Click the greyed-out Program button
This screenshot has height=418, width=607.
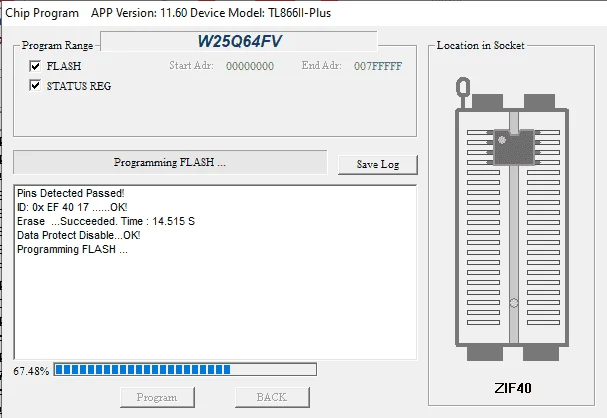click(x=157, y=397)
